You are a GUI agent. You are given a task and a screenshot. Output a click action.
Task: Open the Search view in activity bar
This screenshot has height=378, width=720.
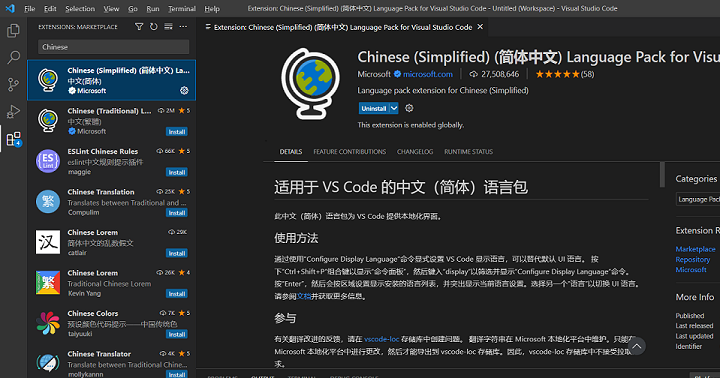click(x=13, y=57)
